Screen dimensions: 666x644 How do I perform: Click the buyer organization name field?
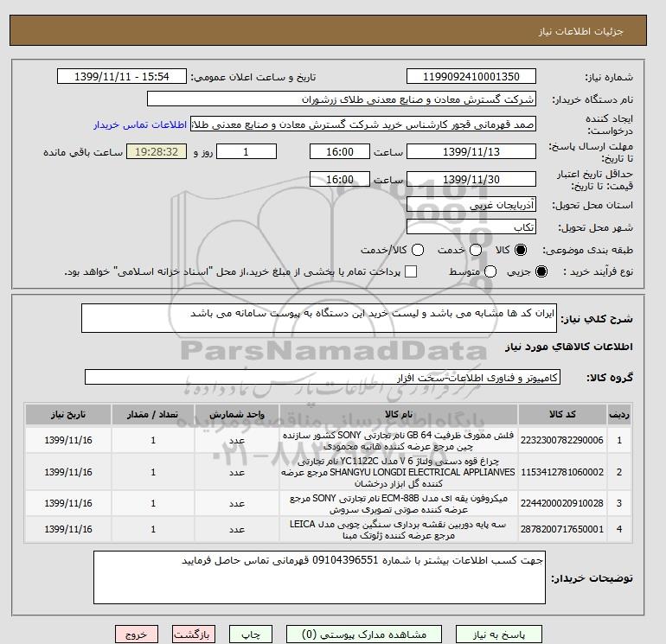341,99
